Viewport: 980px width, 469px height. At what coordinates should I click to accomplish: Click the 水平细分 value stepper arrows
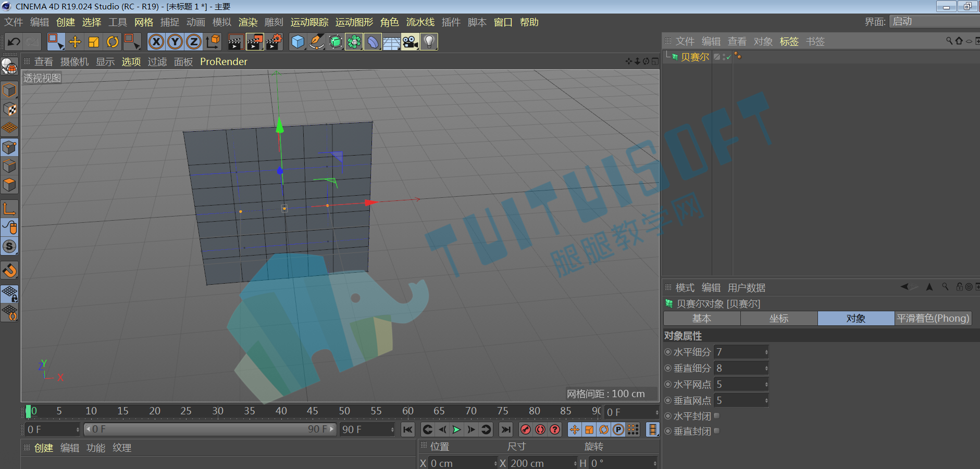(x=766, y=352)
